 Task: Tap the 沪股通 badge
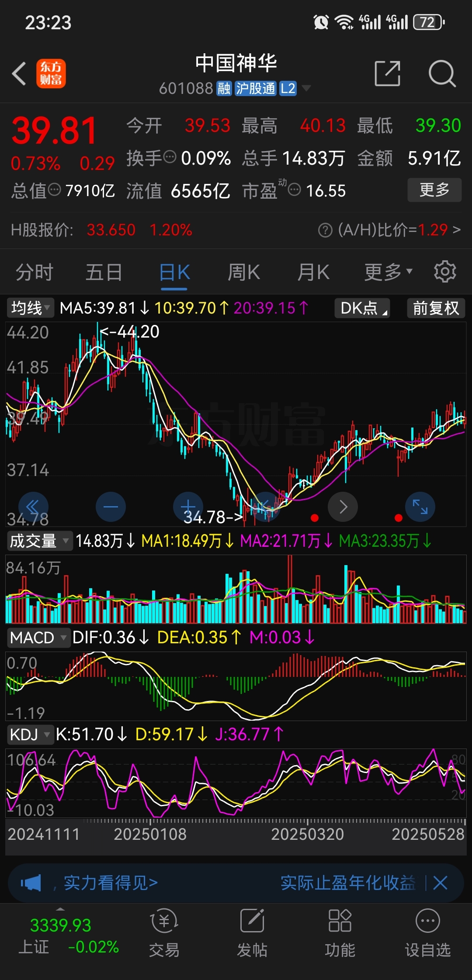click(x=256, y=89)
